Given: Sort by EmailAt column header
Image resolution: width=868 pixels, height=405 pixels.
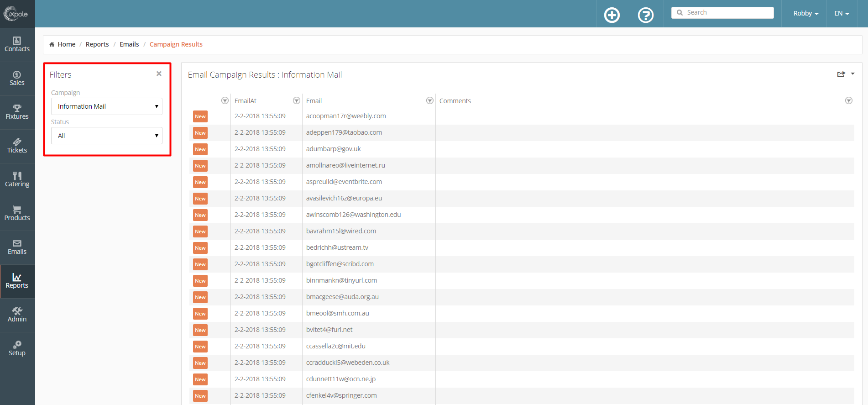Looking at the screenshot, I should click(246, 101).
